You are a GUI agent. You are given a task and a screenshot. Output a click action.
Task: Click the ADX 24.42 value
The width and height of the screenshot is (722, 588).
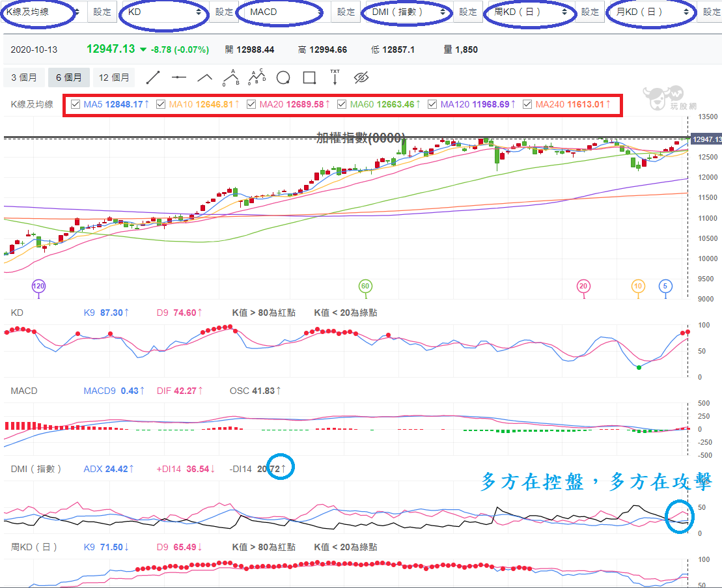pos(109,469)
